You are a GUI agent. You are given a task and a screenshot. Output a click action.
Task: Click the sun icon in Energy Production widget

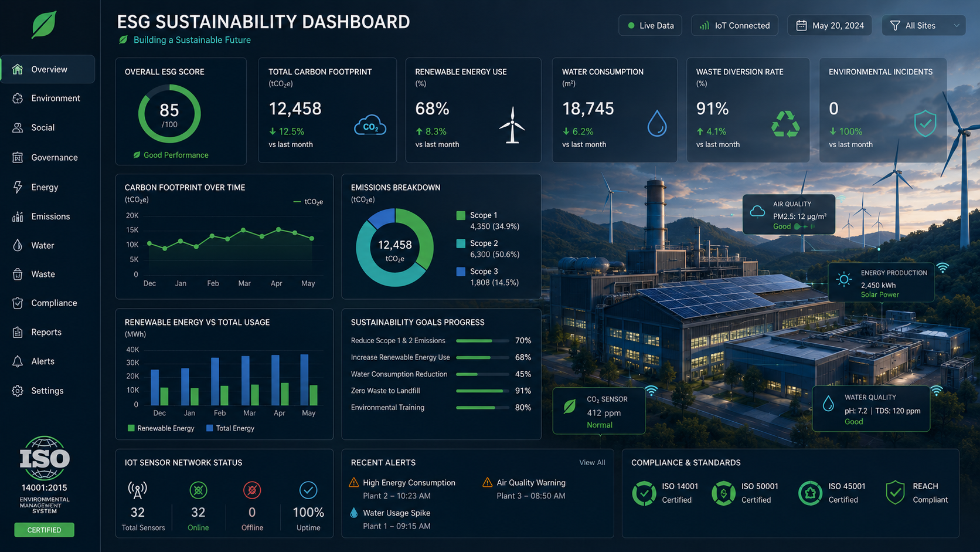point(844,279)
